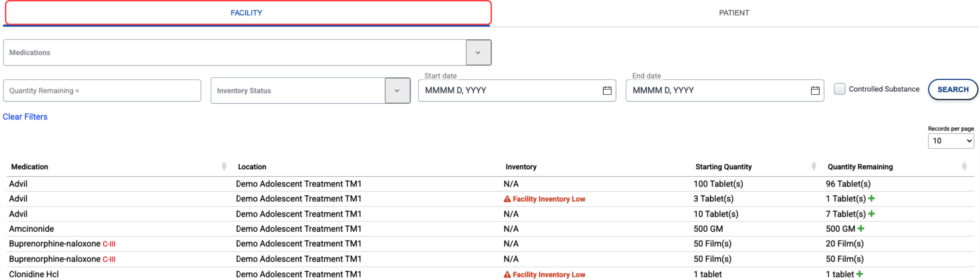The width and height of the screenshot is (980, 280).
Task: Select the FACILITY tab
Action: (247, 13)
